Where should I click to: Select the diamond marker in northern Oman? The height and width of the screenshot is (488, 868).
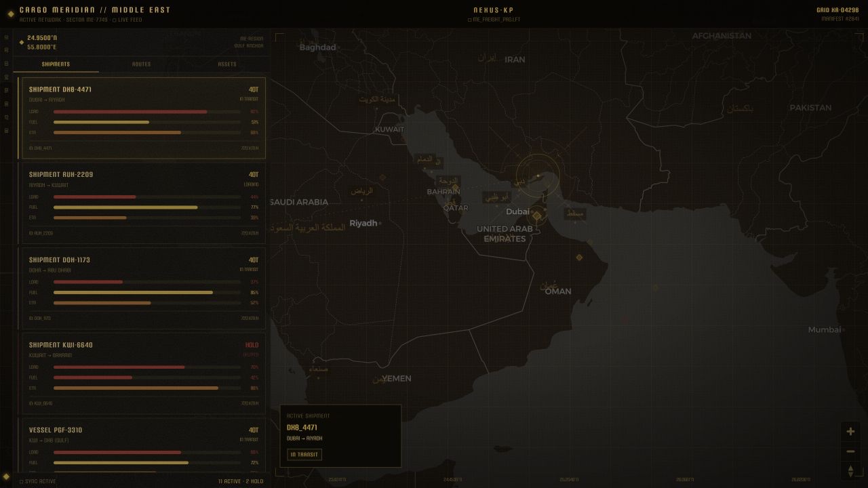click(579, 258)
